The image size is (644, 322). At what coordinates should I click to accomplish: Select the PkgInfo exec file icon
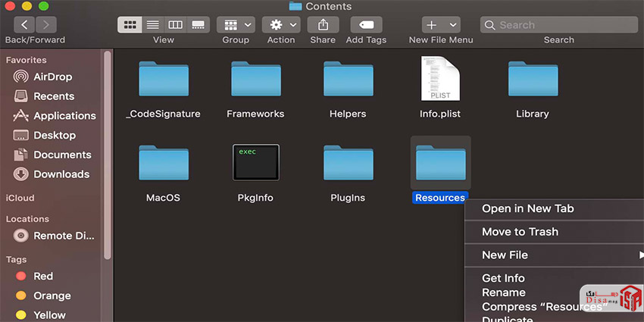click(x=255, y=163)
